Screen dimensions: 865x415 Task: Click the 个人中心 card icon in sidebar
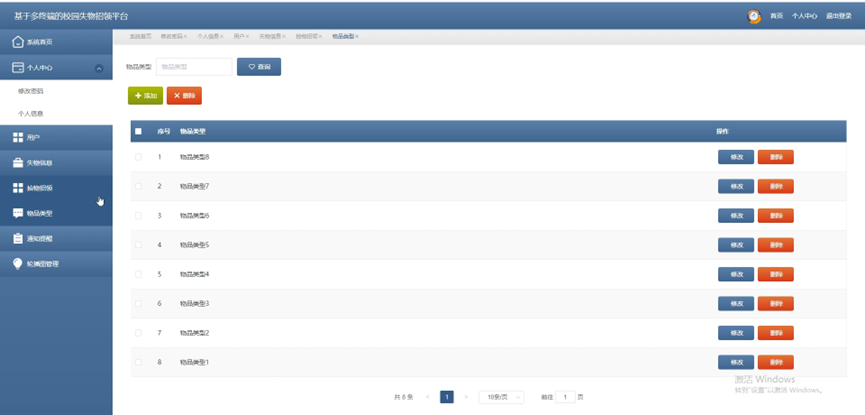[18, 68]
